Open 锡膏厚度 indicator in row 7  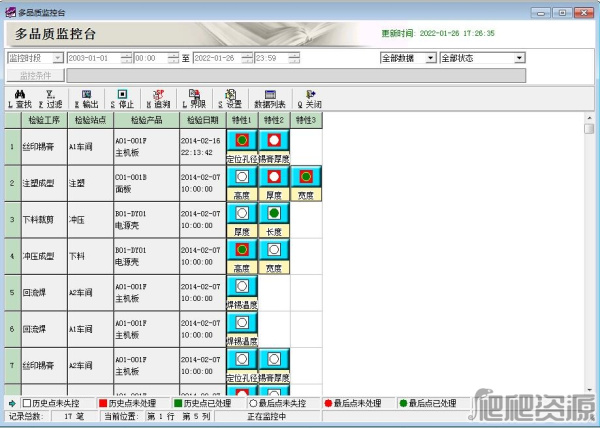click(x=274, y=359)
